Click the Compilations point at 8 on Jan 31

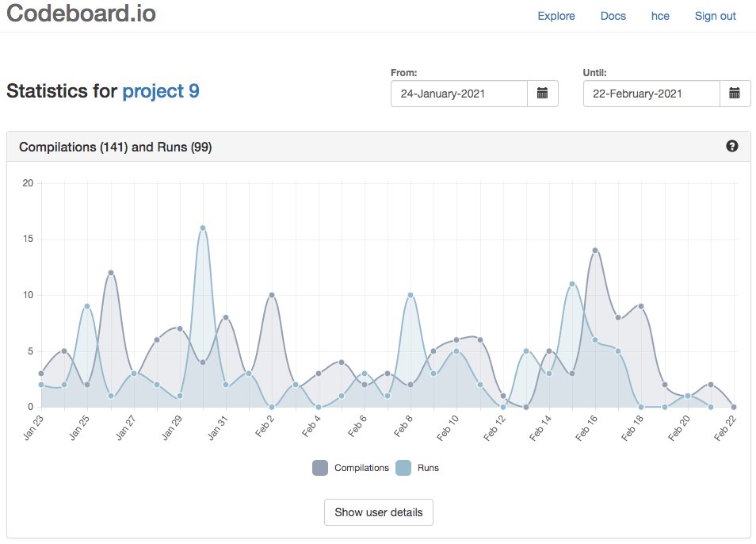pos(226,317)
